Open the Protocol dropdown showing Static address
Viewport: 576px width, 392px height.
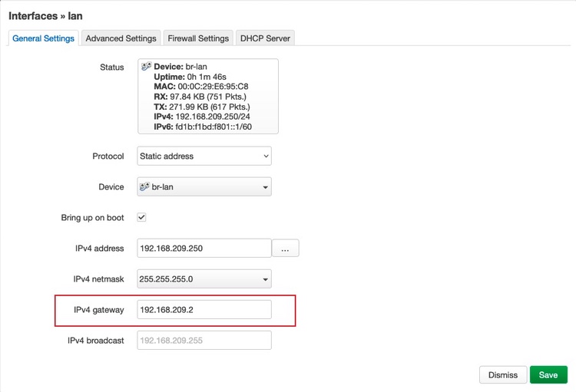tap(204, 156)
